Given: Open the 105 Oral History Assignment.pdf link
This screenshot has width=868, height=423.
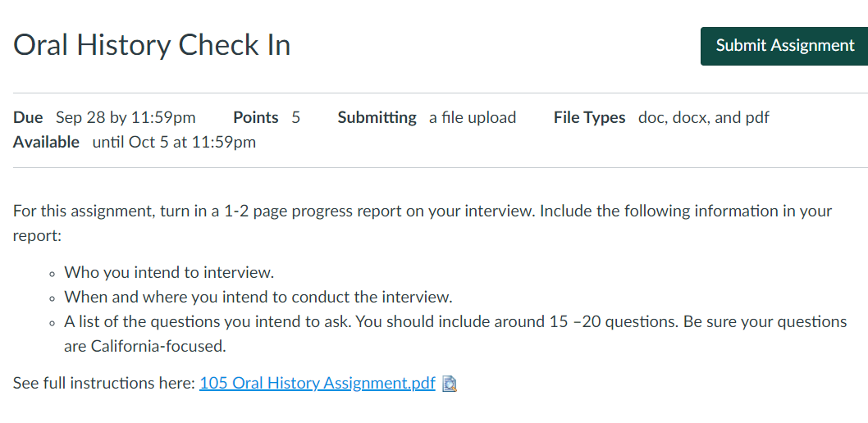Looking at the screenshot, I should point(318,383).
